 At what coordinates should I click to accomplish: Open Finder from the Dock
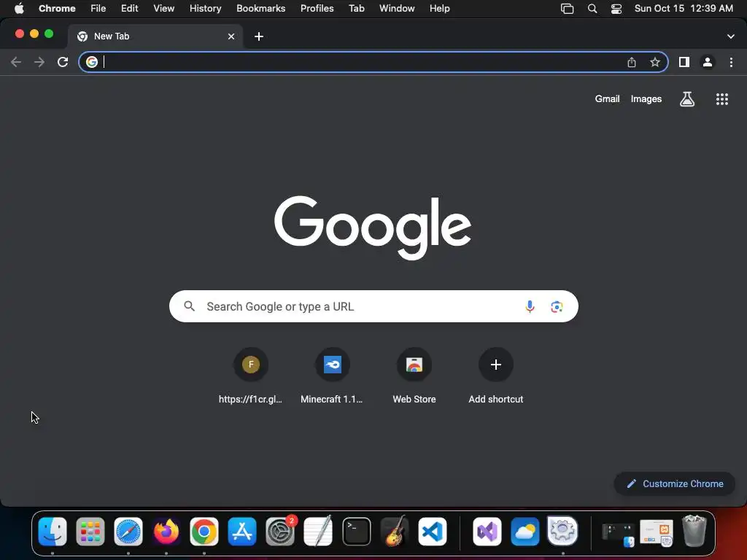53,532
